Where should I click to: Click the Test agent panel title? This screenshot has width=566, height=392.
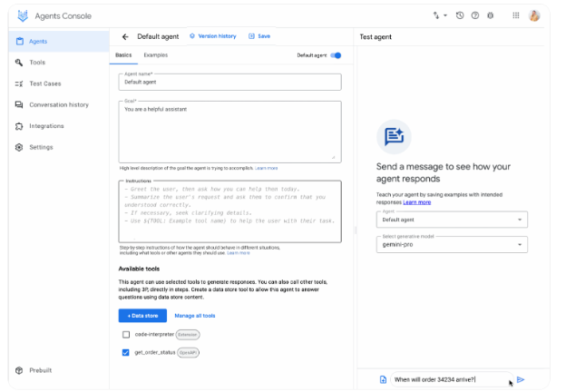[x=376, y=37]
